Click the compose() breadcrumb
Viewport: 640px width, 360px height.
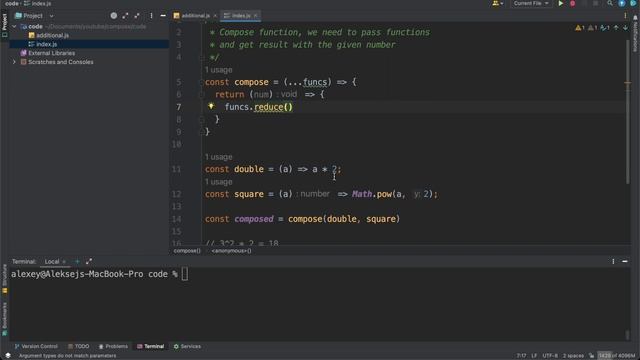[187, 251]
